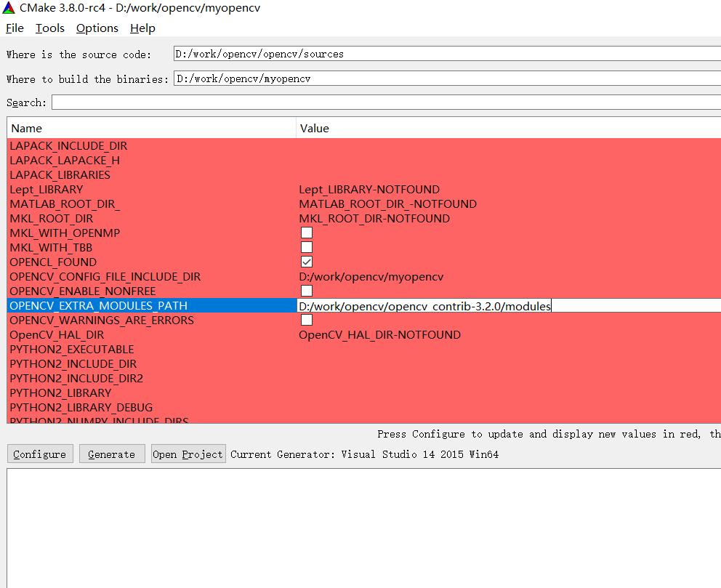721x588 pixels.
Task: Select the OPENCV_CONFIG_FILE_INCLUDE_DIR entry
Action: click(x=105, y=277)
